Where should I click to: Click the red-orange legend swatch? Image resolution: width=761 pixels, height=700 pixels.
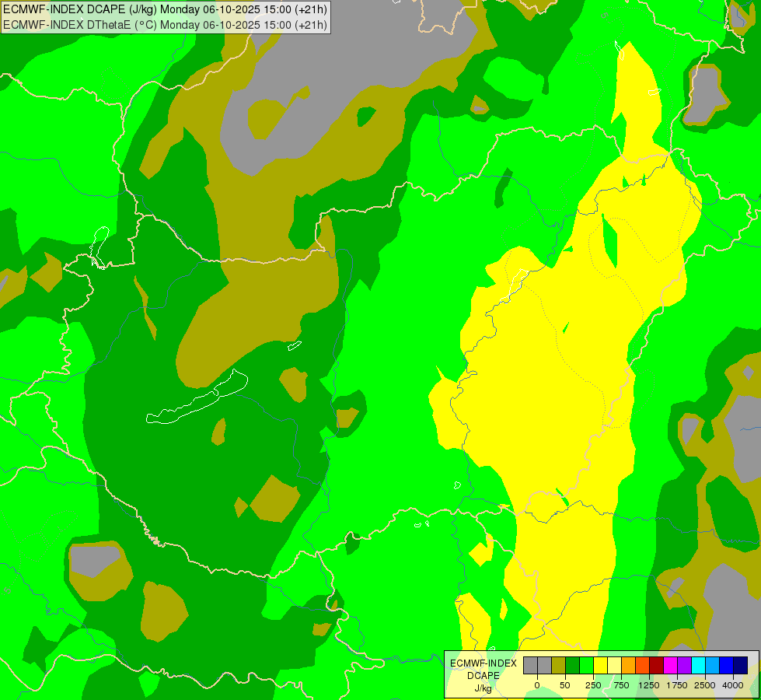point(643,665)
